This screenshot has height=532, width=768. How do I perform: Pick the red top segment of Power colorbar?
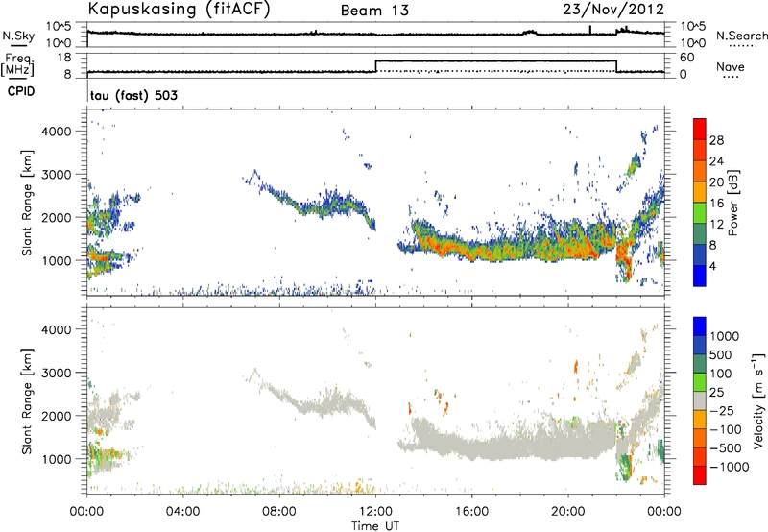(700, 129)
